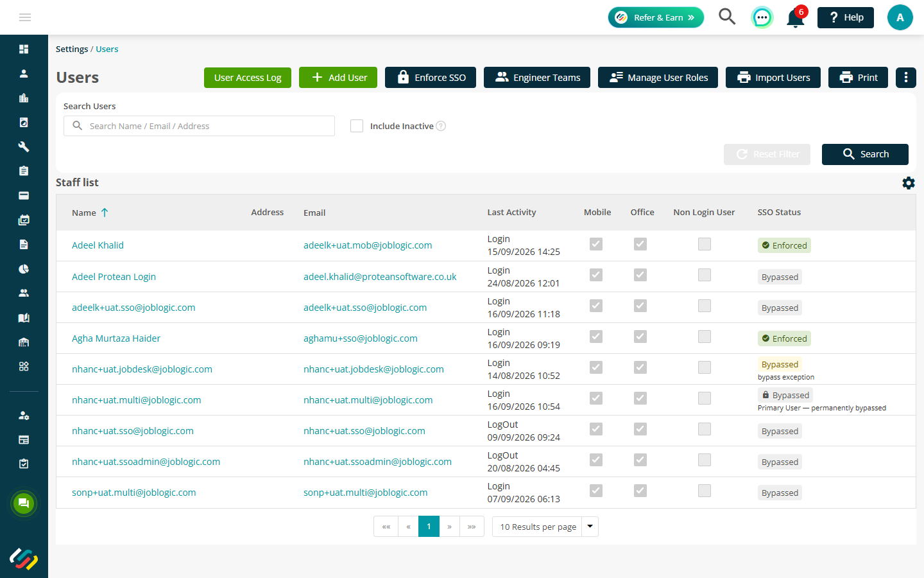Open the document icon in the sidebar
The height and width of the screenshot is (578, 924).
pyautogui.click(x=24, y=244)
